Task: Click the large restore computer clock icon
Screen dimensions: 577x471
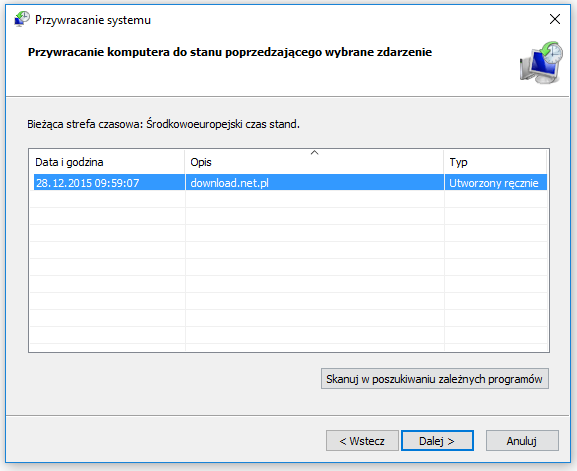Action: (x=541, y=62)
